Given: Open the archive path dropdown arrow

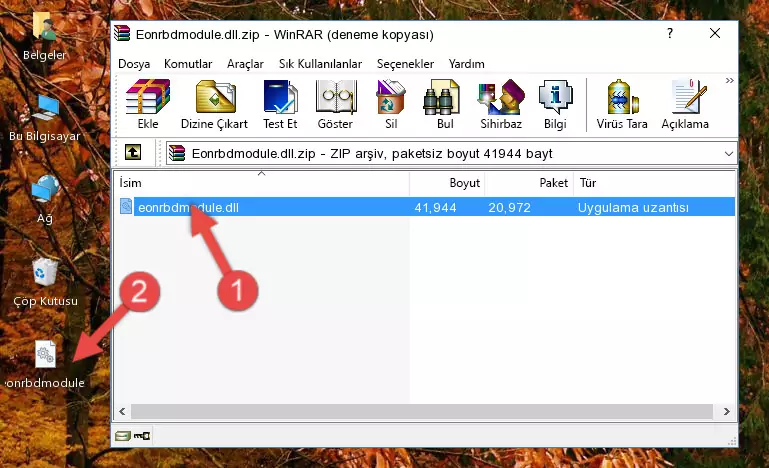Looking at the screenshot, I should [729, 154].
